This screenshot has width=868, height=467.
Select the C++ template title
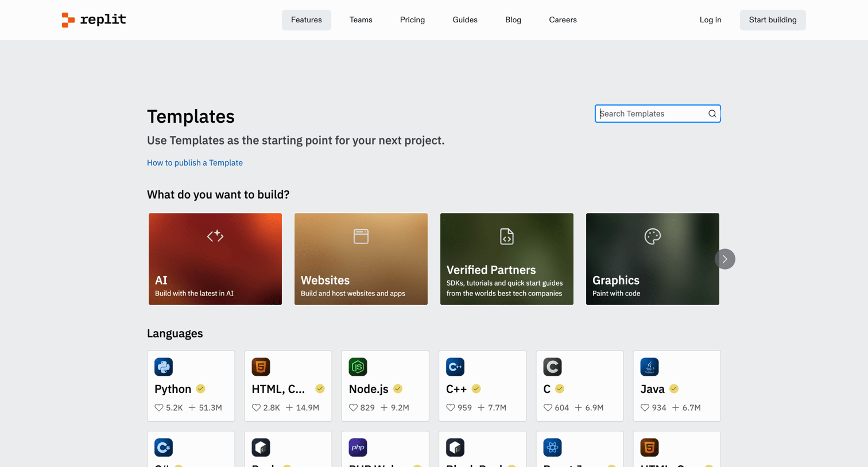point(456,389)
